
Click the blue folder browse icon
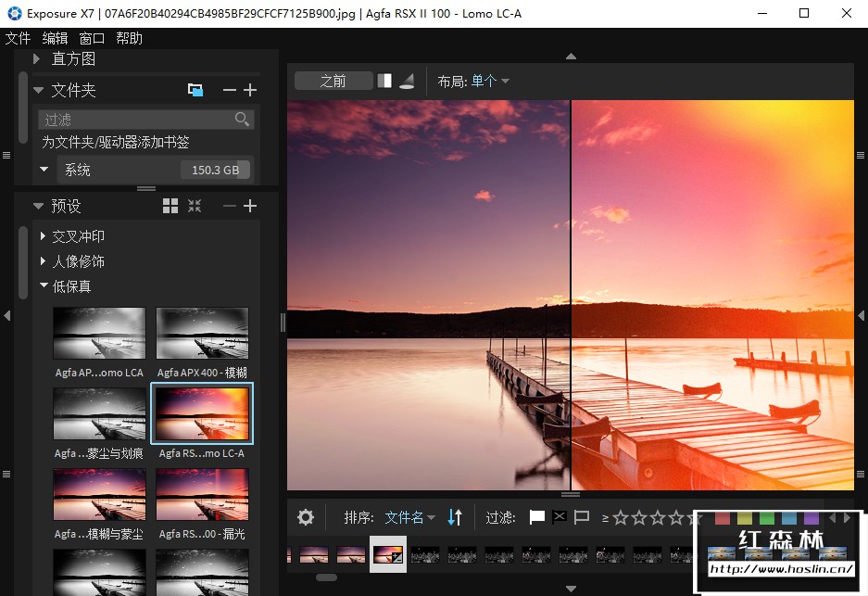(x=195, y=90)
